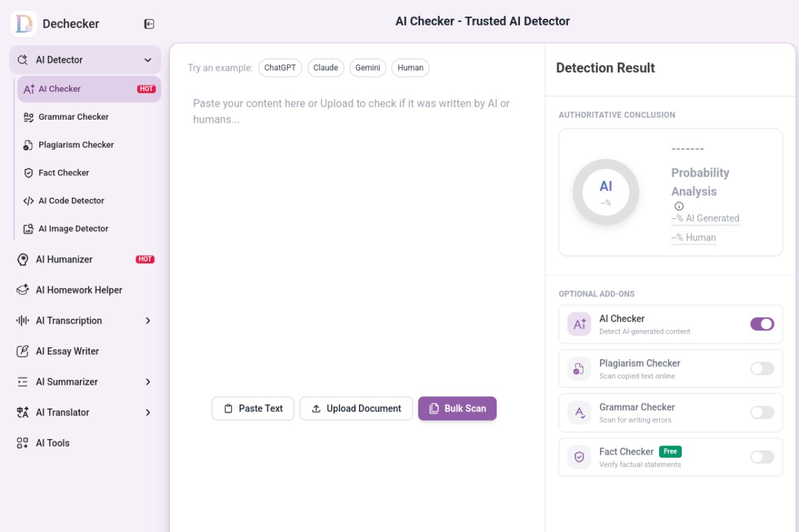This screenshot has width=799, height=532.
Task: Click the AI Translator language icon
Action: (x=22, y=412)
